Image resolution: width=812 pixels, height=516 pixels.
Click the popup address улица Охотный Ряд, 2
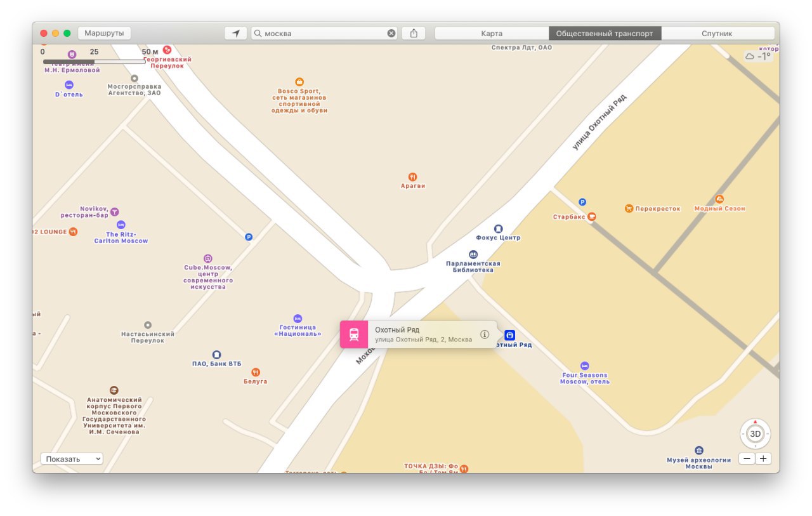click(x=423, y=340)
